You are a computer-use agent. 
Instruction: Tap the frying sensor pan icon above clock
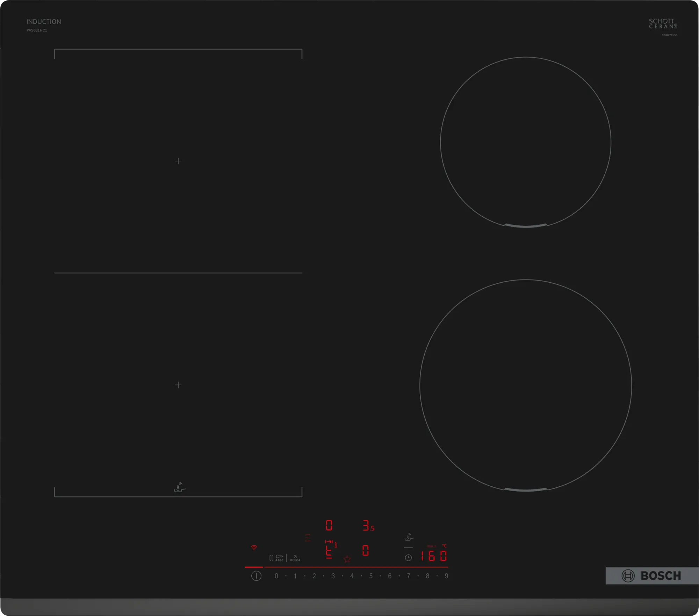[x=409, y=537]
